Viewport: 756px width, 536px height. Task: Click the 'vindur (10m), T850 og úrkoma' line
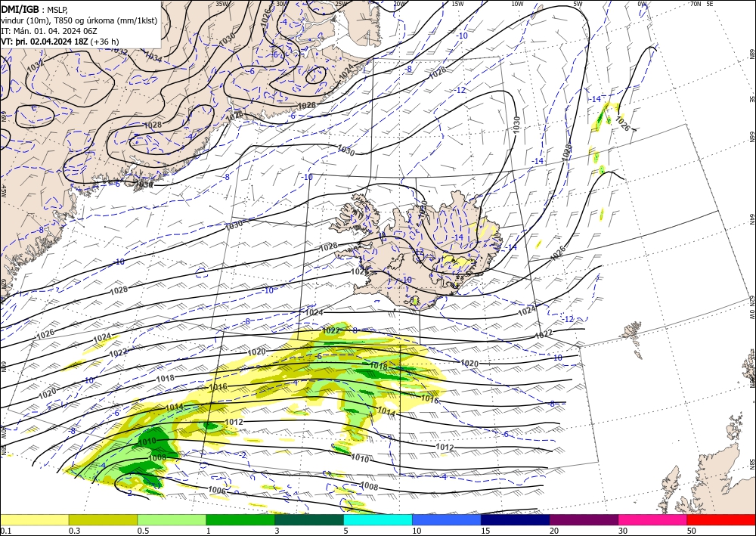[79, 20]
